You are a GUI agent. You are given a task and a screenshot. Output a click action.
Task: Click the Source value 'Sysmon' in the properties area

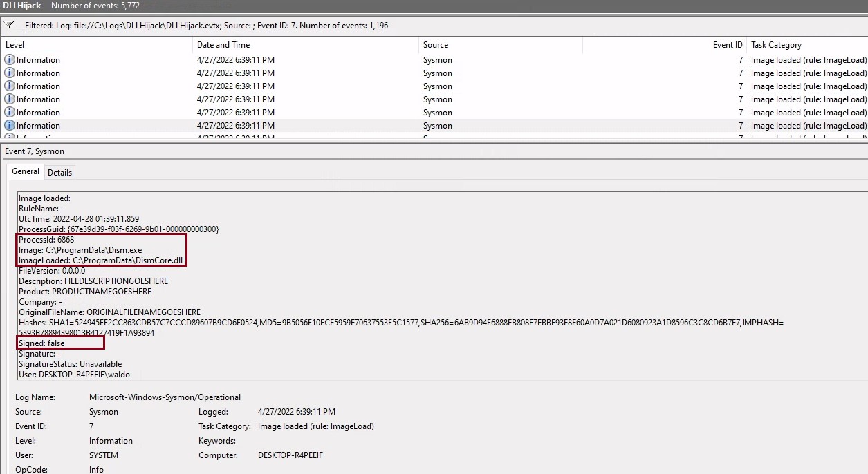tap(104, 412)
